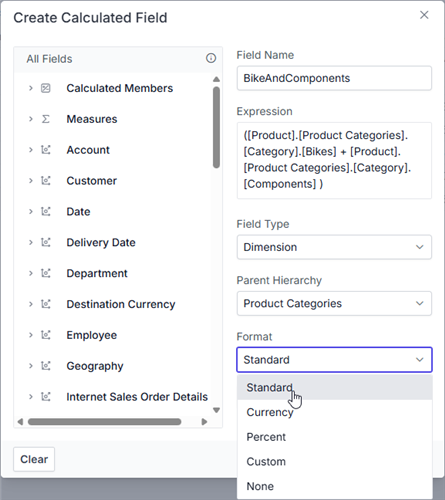445x500 pixels.
Task: Open the Field Type dropdown
Action: point(334,247)
